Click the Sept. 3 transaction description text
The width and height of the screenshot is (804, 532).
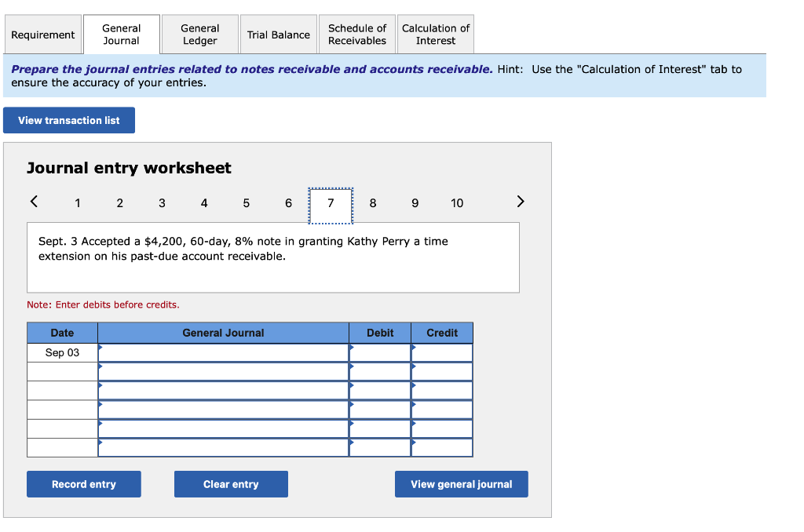click(x=243, y=249)
